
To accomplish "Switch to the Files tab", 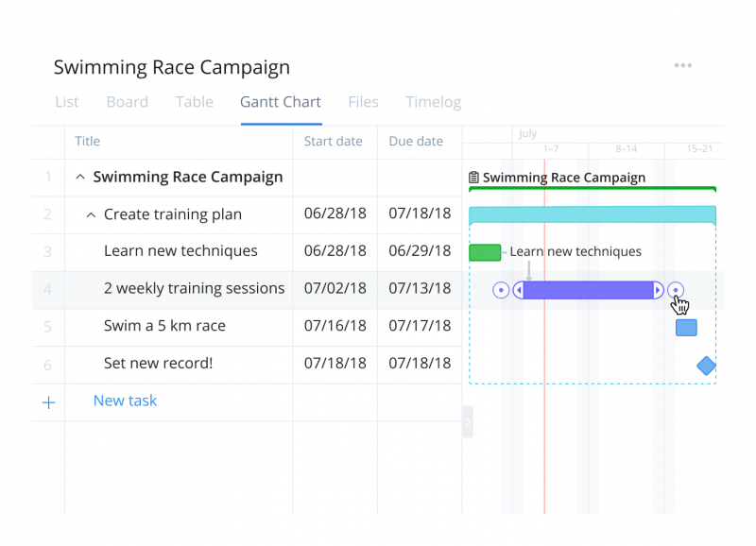I will pyautogui.click(x=364, y=102).
